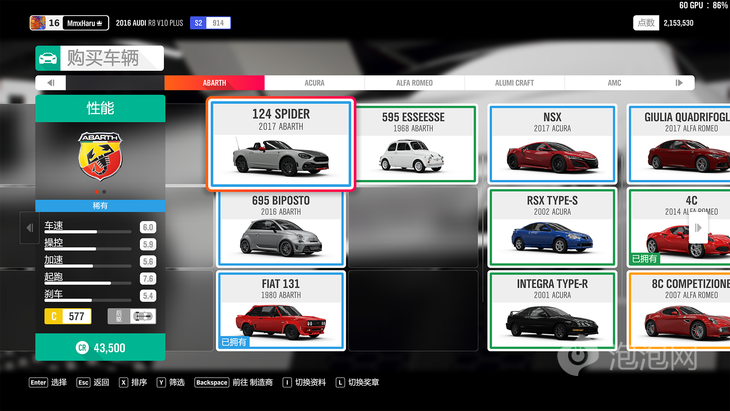Click the 点数 points label
Screen dimensions: 730x411
pos(646,23)
